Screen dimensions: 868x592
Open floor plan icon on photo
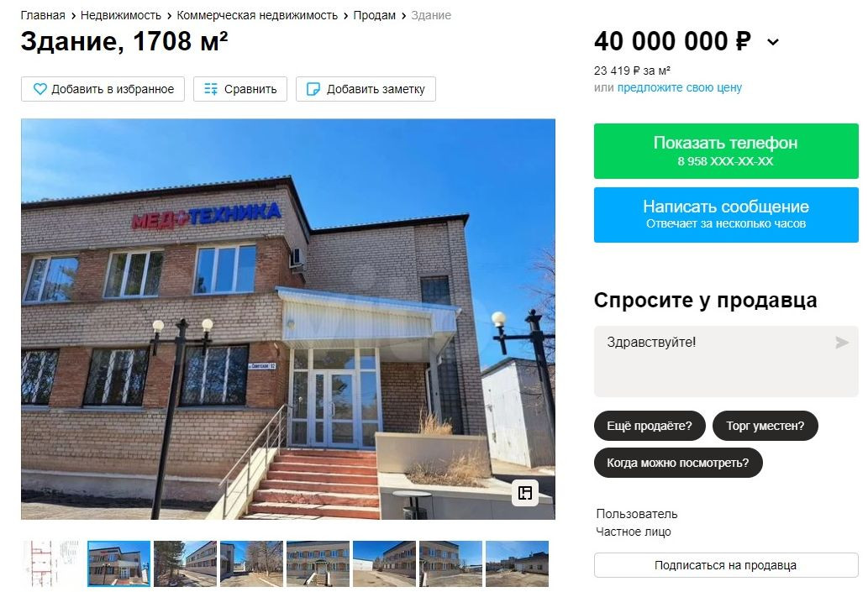click(525, 492)
